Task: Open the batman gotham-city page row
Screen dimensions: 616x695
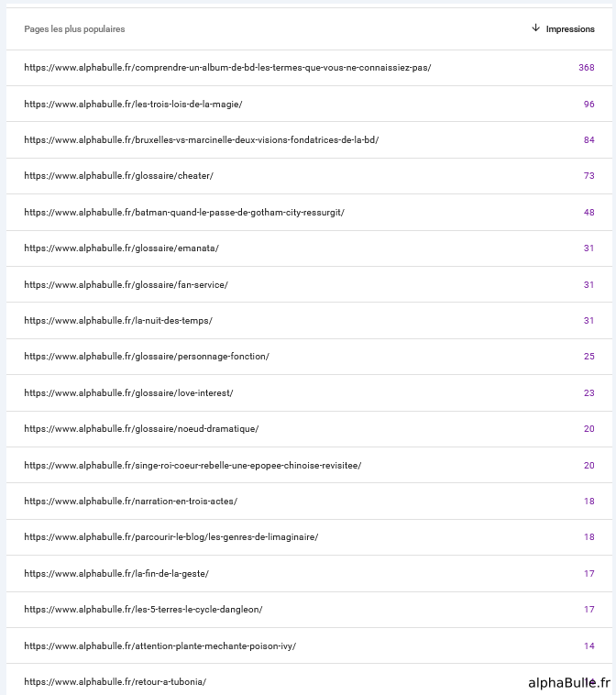Action: [x=309, y=213]
